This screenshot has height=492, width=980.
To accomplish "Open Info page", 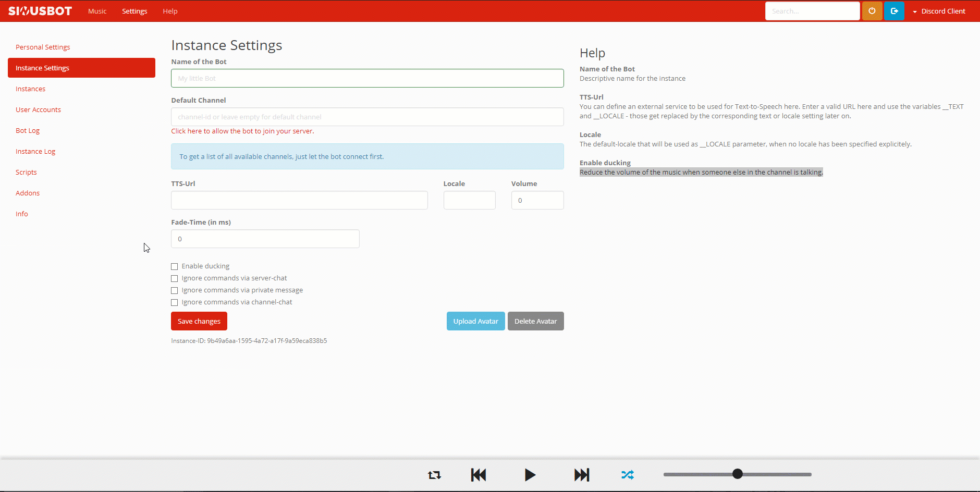I will tap(81, 214).
